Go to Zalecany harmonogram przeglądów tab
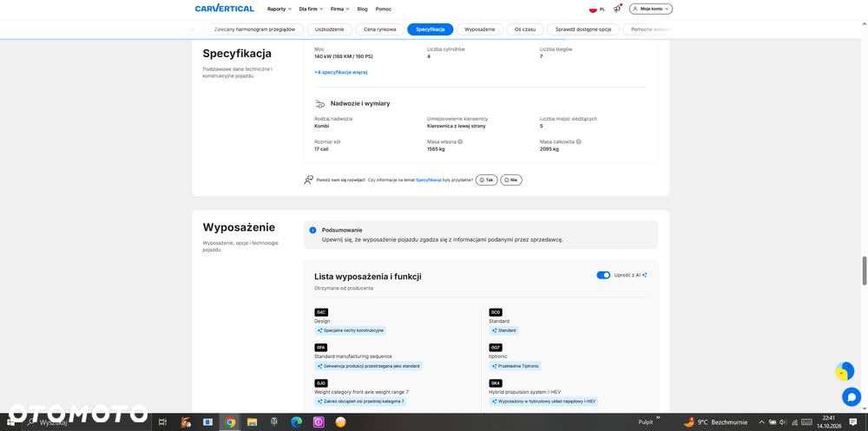868x431 pixels. pyautogui.click(x=254, y=29)
